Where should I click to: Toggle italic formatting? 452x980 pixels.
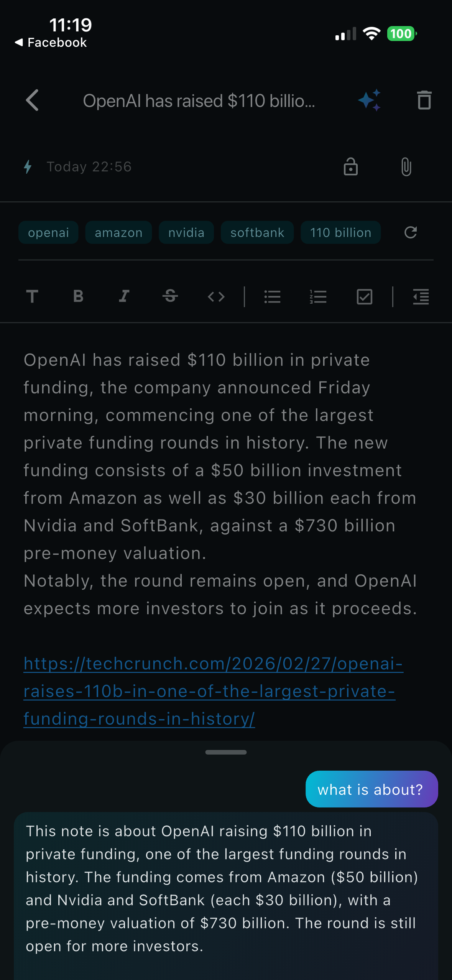point(124,296)
